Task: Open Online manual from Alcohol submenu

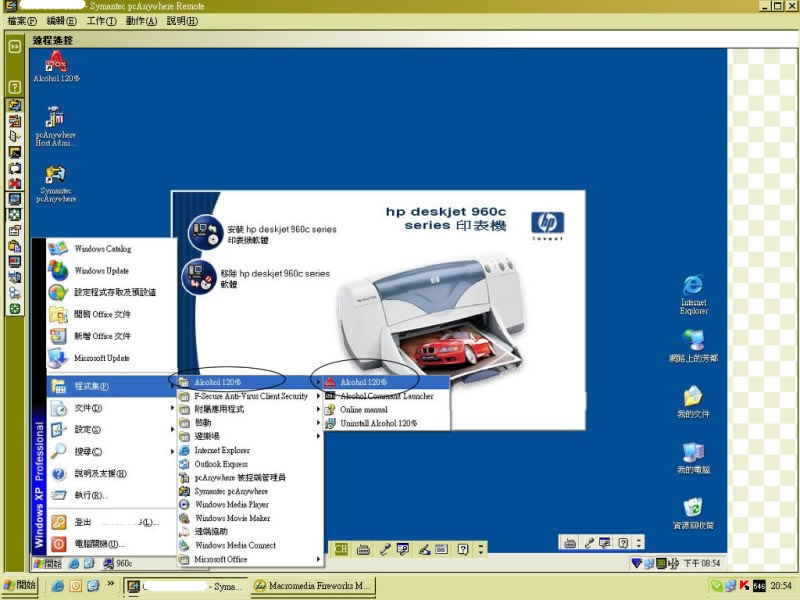Action: pyautogui.click(x=386, y=409)
